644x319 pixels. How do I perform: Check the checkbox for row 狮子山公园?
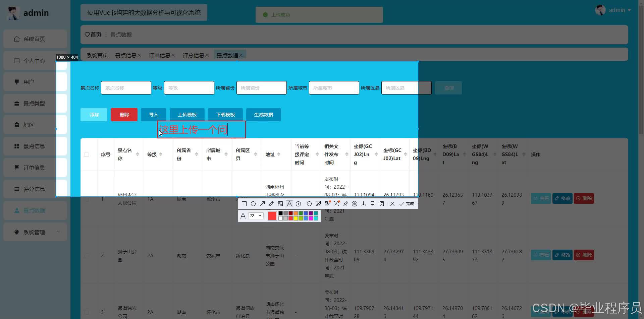[87, 256]
